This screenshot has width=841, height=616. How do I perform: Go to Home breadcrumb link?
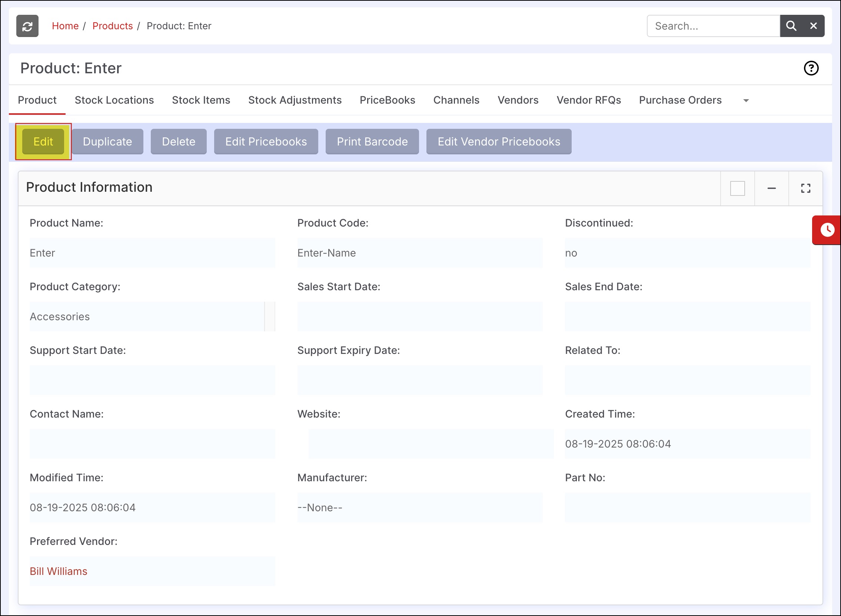tap(65, 26)
